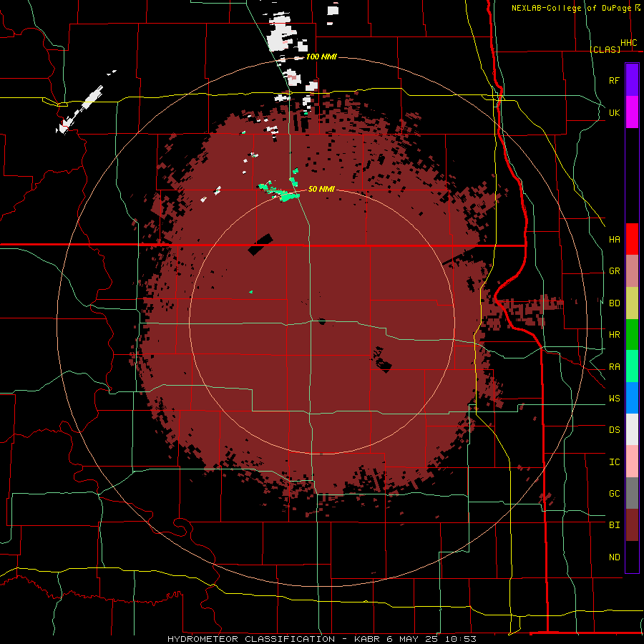644x644 pixels.
Task: Click the IC pink legend color block
Action: (x=632, y=462)
